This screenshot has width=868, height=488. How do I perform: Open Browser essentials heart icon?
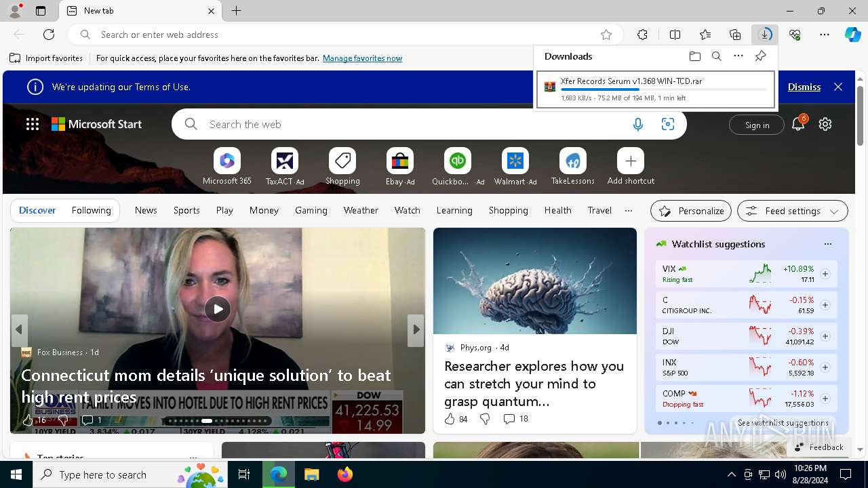coord(795,35)
